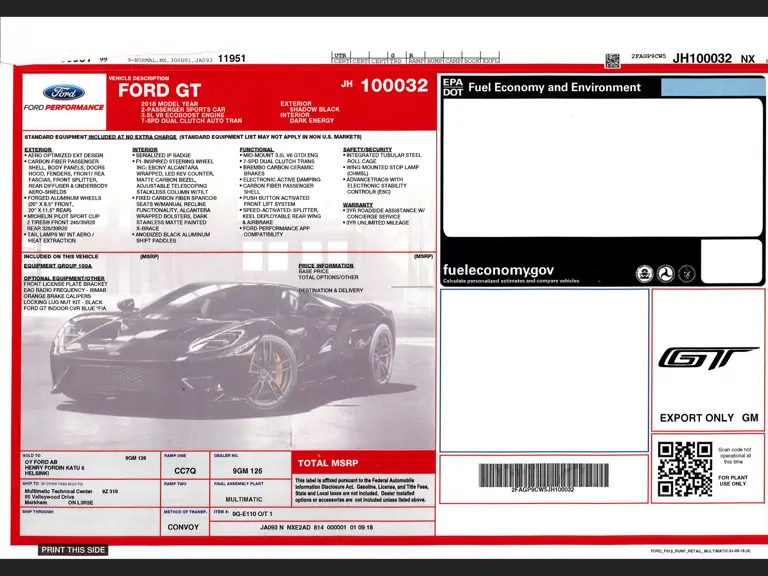
Task: Click the 'CC7Q' Ramp One value
Action: pyautogui.click(x=185, y=471)
